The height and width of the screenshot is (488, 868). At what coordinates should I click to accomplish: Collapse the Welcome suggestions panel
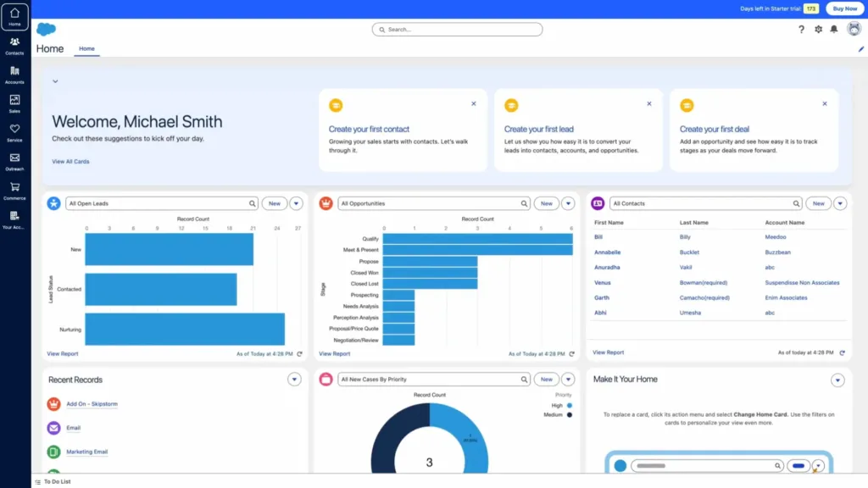[55, 81]
